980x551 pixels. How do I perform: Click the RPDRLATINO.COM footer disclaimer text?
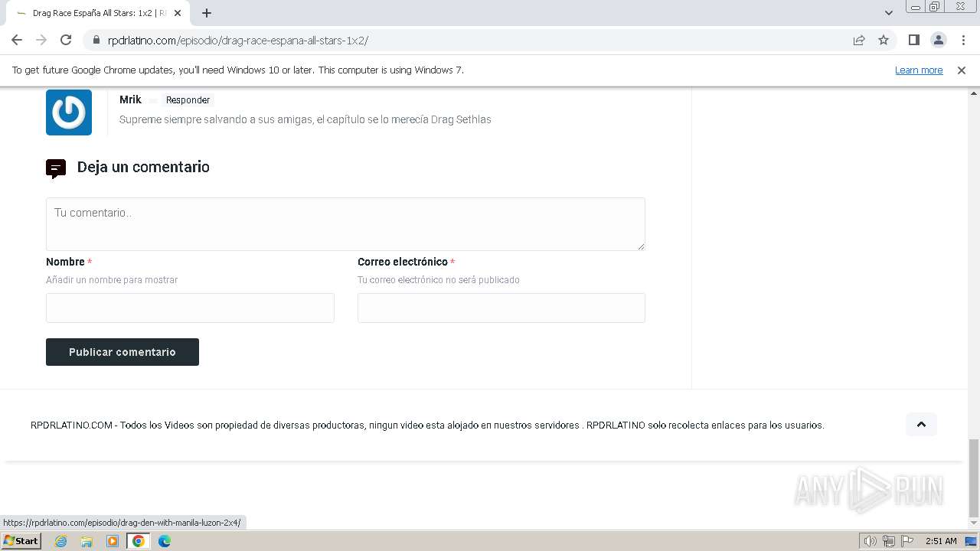[x=427, y=425]
